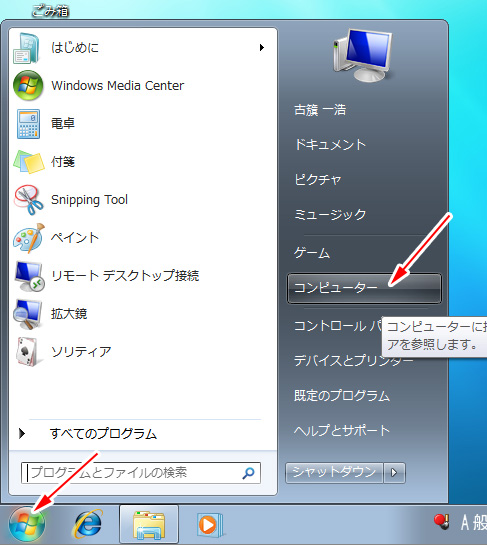This screenshot has height=545, width=487.
Task: Open shutdown options arrow next to シャットダウン
Action: (x=394, y=473)
